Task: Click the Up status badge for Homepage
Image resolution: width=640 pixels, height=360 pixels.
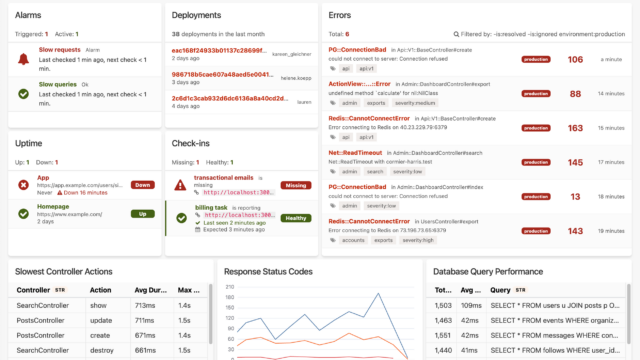Action: pos(142,214)
